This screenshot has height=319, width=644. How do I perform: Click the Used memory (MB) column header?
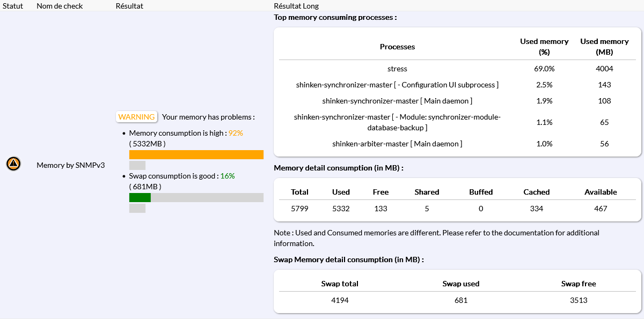click(x=604, y=47)
